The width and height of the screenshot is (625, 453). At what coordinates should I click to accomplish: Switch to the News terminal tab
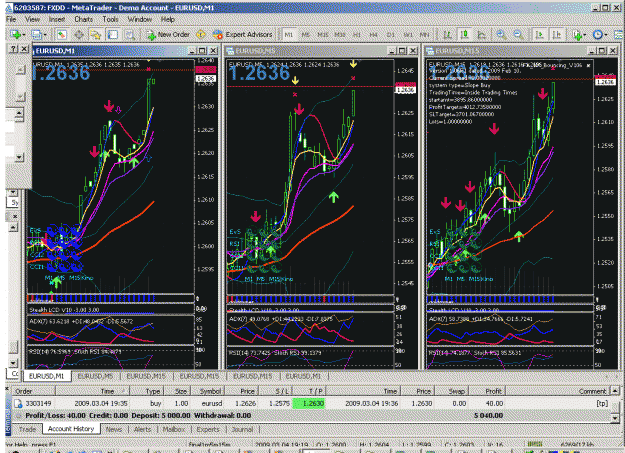pyautogui.click(x=114, y=429)
